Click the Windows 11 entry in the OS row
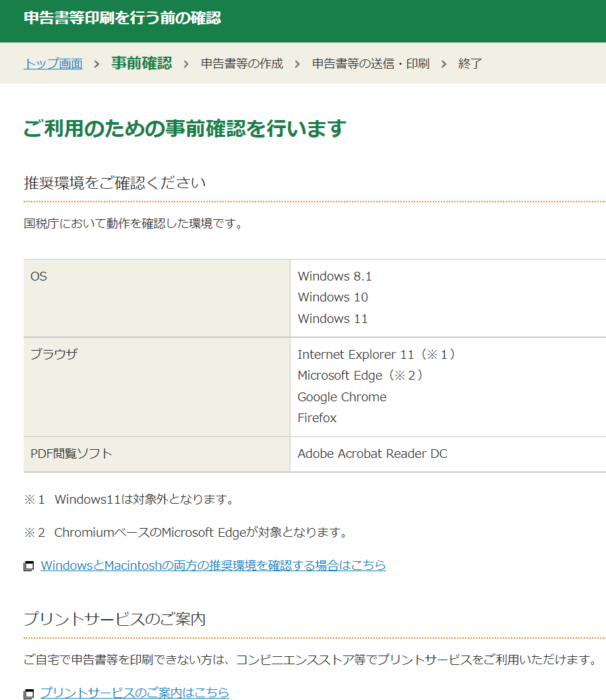Image resolution: width=606 pixels, height=700 pixels. (333, 318)
